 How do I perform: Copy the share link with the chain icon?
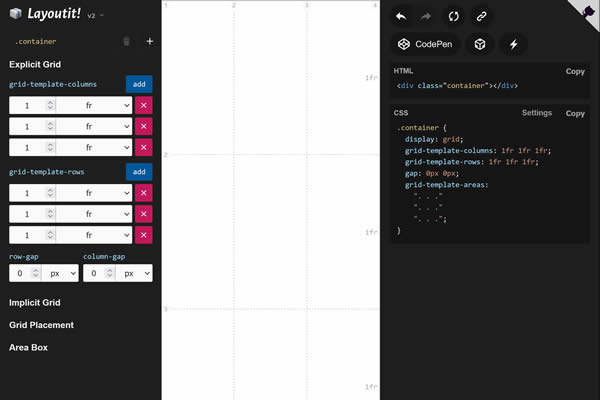point(481,16)
